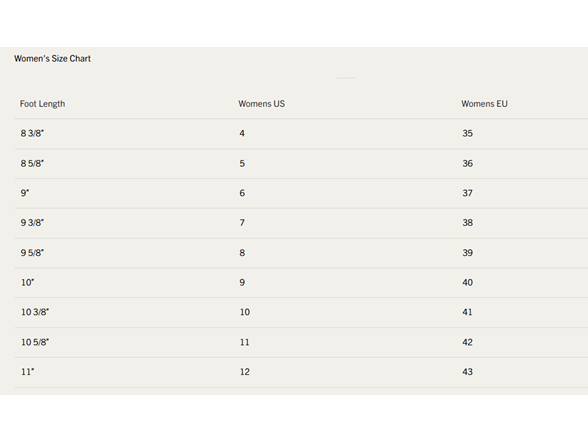Click the 8 5/8" foot length cell

(x=32, y=164)
